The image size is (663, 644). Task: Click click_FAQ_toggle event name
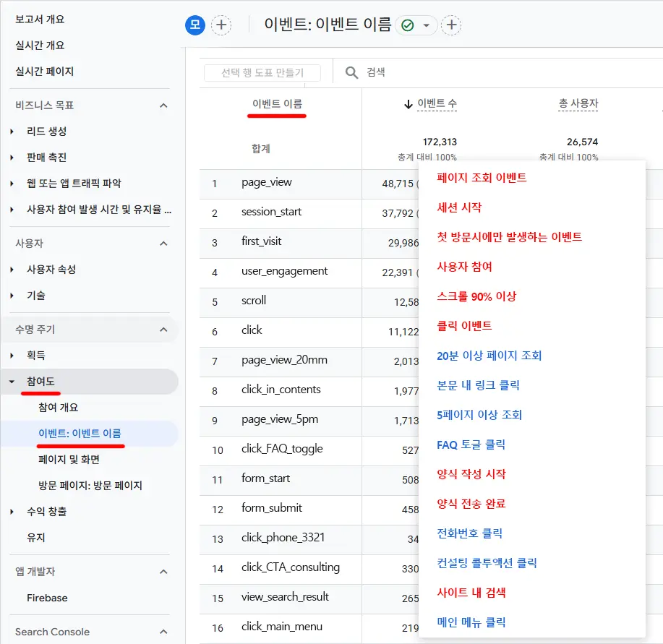(x=282, y=449)
